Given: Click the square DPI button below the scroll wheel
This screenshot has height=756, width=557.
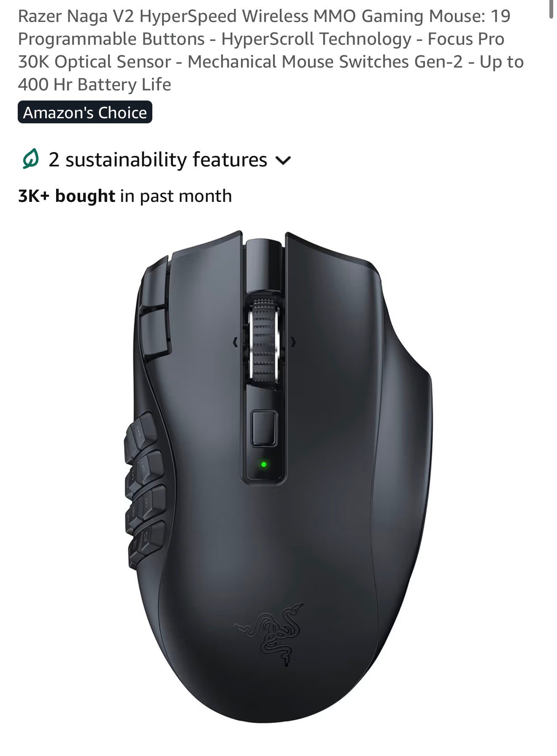Looking at the screenshot, I should click(264, 428).
